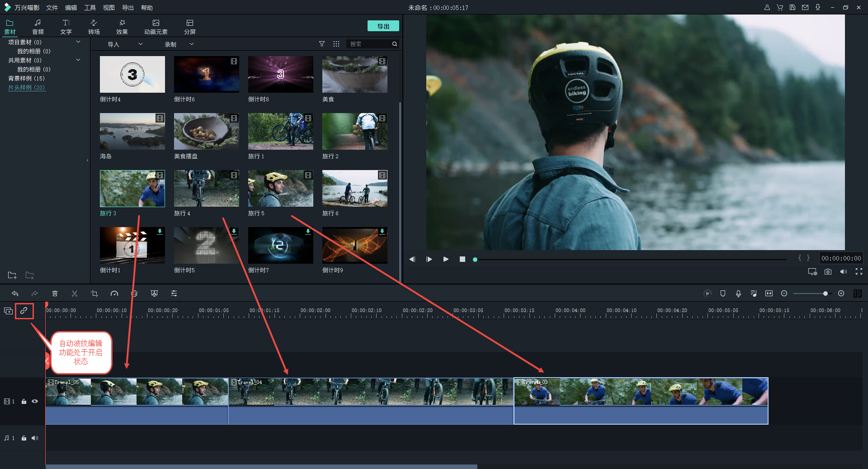Click the 导出 export button
The image size is (868, 469).
[x=383, y=26]
